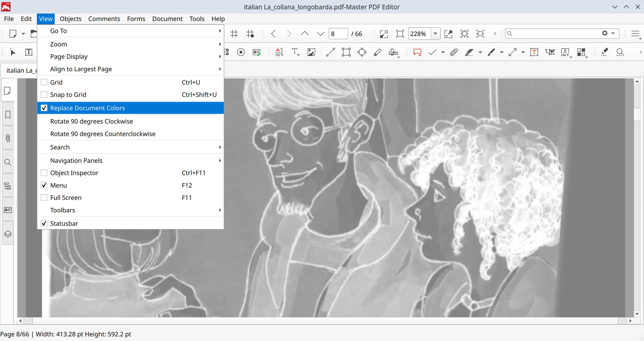Expand the Navigation Panels submenu
The width and height of the screenshot is (644, 341).
[130, 160]
